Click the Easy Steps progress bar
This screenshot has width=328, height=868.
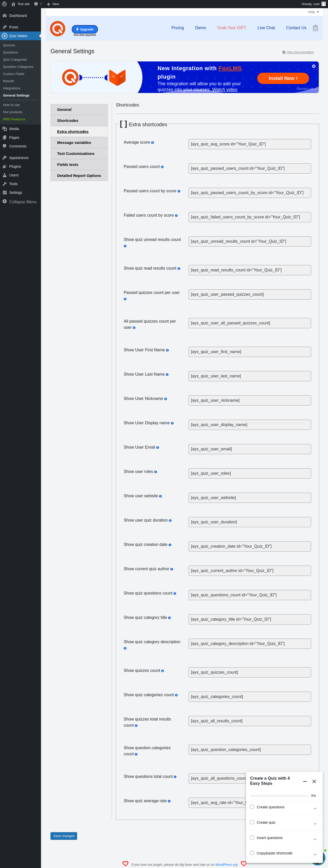coord(279,796)
